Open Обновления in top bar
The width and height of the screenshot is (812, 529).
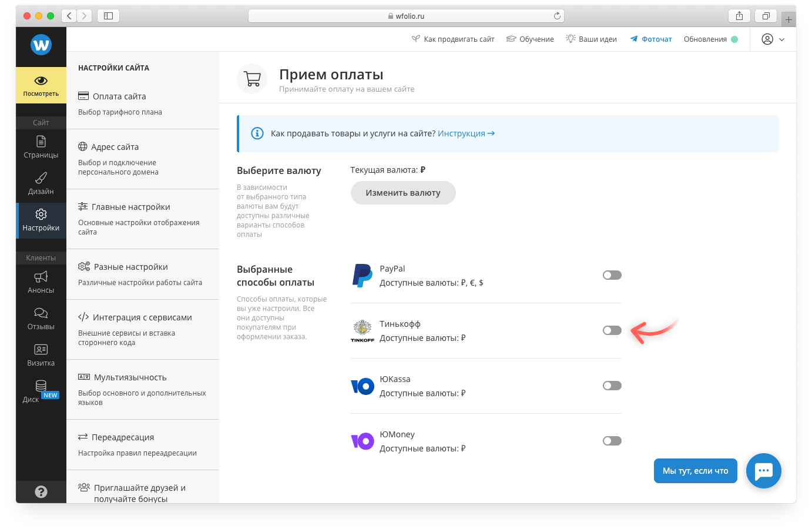pyautogui.click(x=711, y=39)
